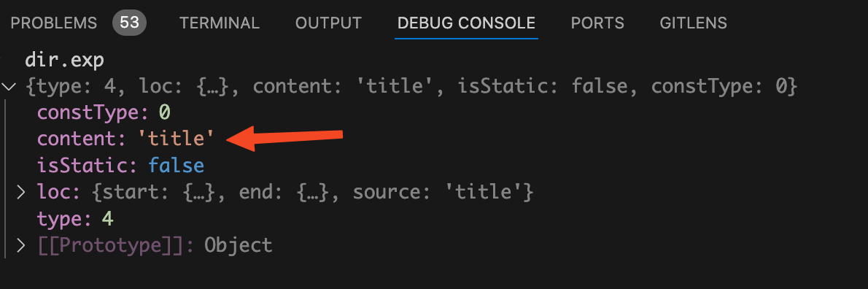Image resolution: width=868 pixels, height=289 pixels.
Task: Open the PROBLEMS tab
Action: click(x=54, y=23)
